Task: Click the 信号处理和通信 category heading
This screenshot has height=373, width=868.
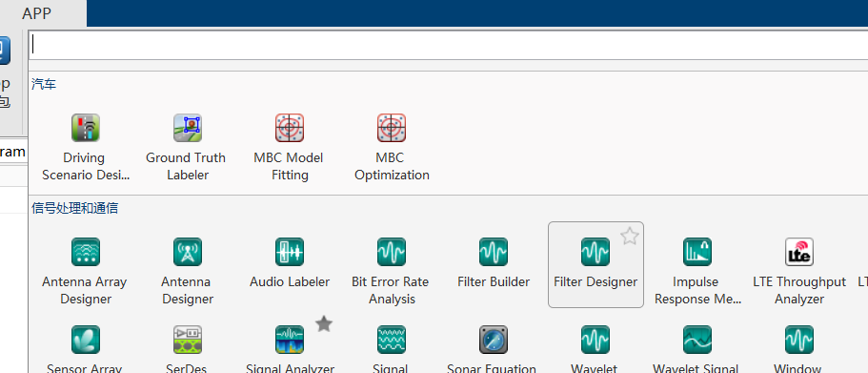Action: (74, 208)
